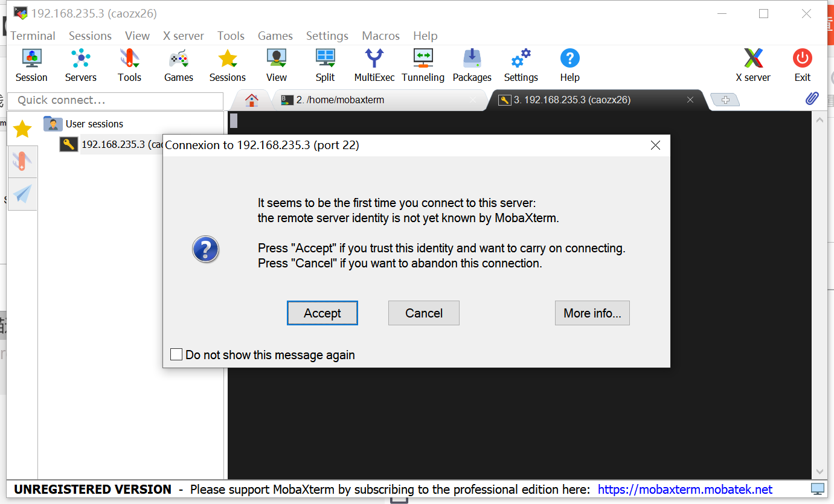Select the sidebar star Sessions icon

[22, 129]
